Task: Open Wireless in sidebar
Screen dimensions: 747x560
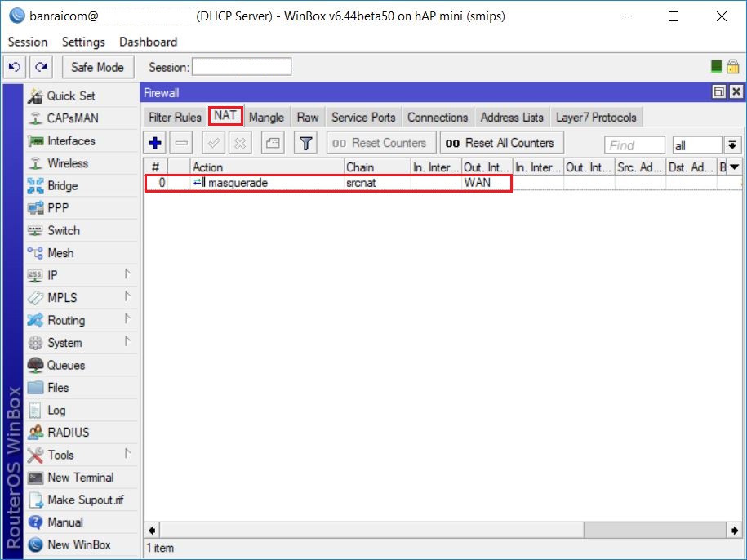Action: click(82, 163)
